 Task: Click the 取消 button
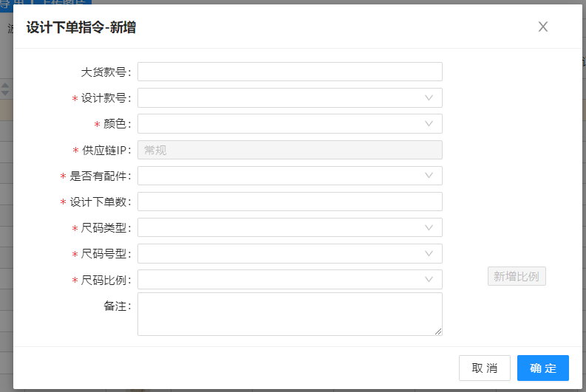pyautogui.click(x=484, y=368)
